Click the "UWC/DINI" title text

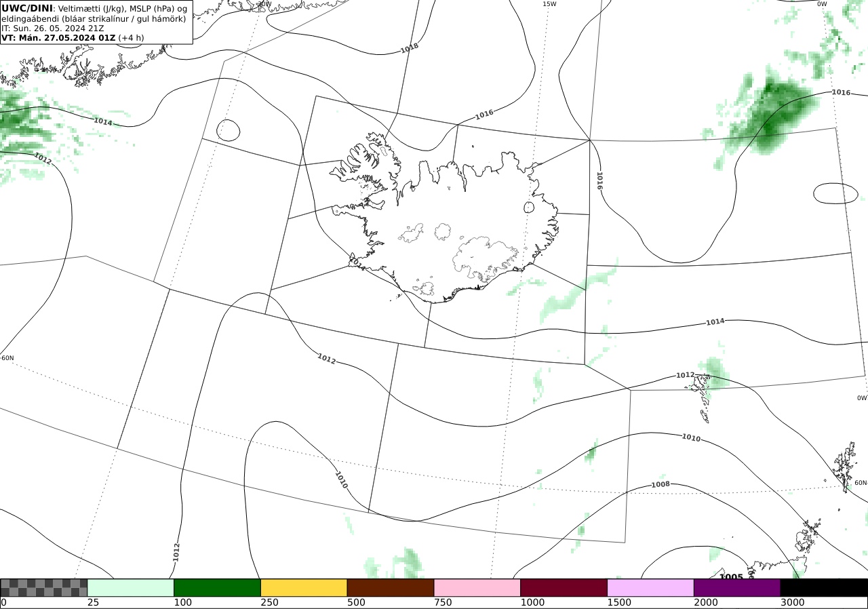tap(27, 8)
